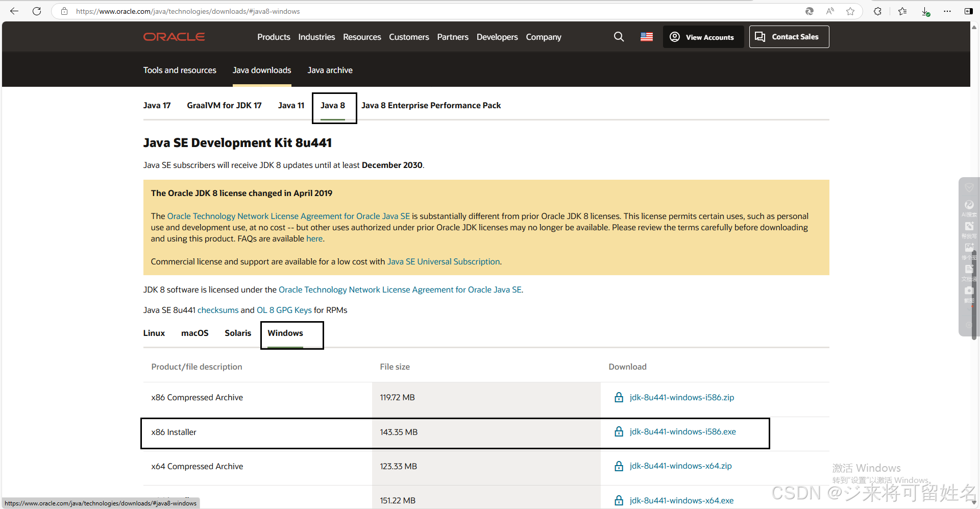The width and height of the screenshot is (980, 509).
Task: Open screenshot camera tool in side panel
Action: [969, 294]
